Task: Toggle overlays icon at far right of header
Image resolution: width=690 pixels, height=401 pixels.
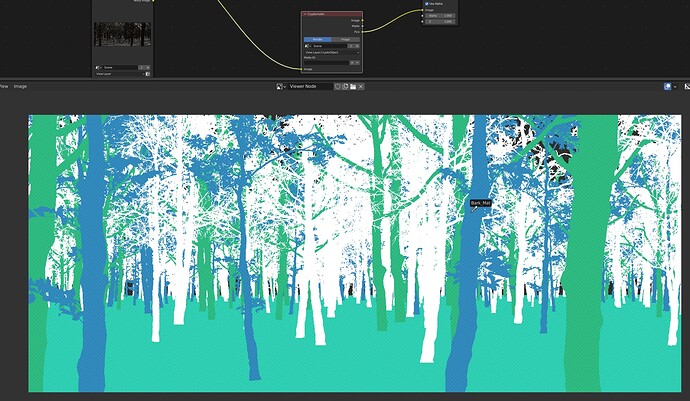Action: pyautogui.click(x=687, y=86)
